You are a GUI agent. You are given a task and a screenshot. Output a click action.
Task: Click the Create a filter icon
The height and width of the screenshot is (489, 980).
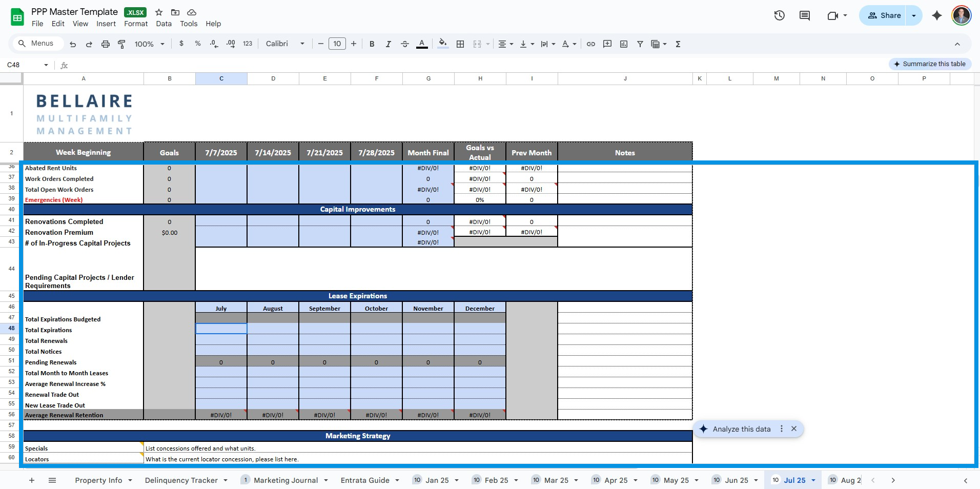tap(640, 44)
